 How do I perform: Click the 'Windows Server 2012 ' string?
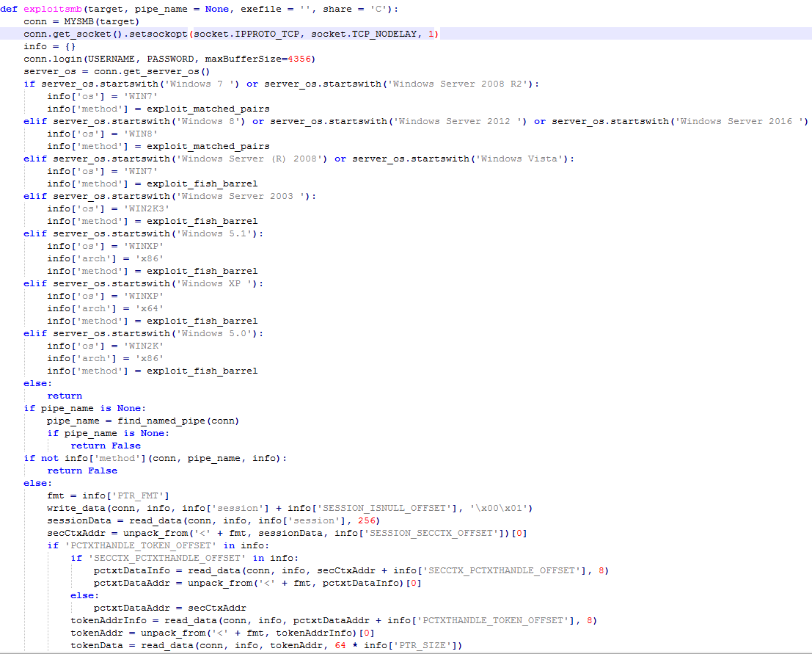457,121
